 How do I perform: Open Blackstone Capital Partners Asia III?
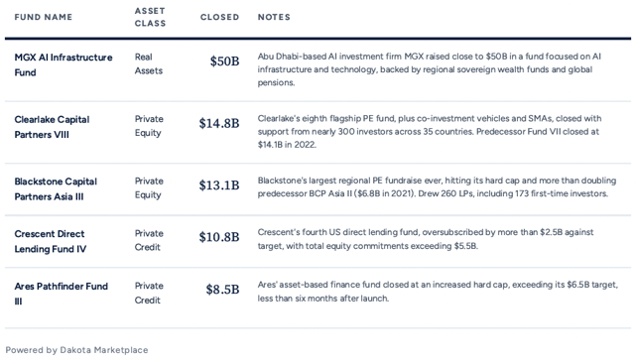pyautogui.click(x=56, y=188)
